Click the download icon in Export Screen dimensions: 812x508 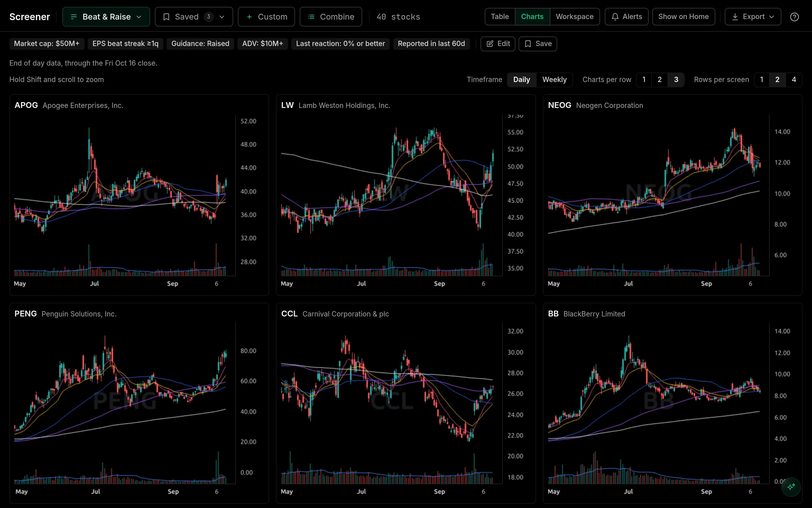735,17
